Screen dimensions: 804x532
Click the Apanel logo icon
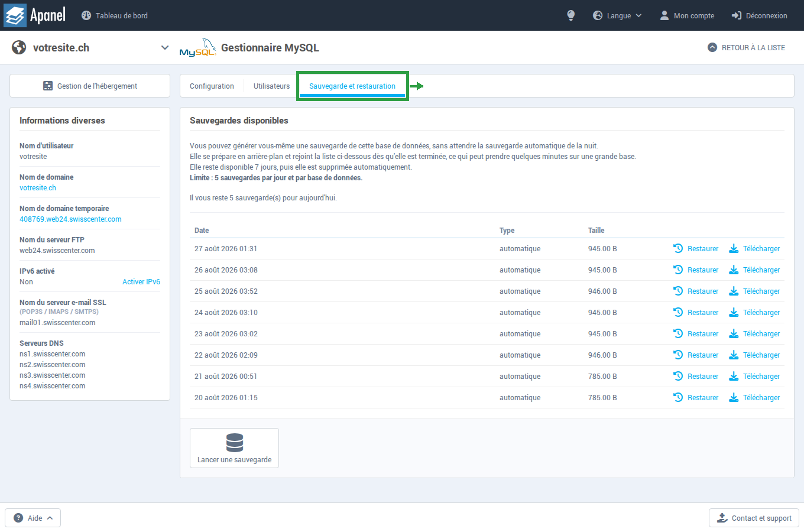pos(15,15)
